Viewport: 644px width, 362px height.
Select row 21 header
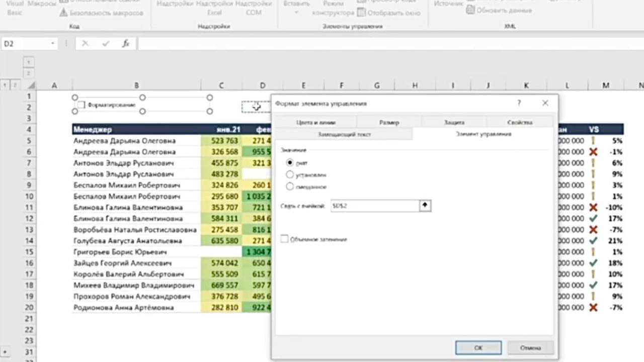click(29, 319)
